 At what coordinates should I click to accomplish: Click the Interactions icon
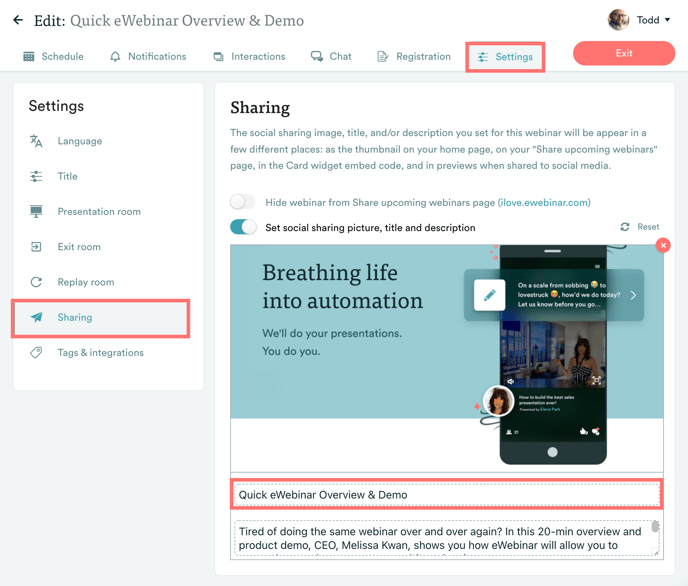[x=218, y=57]
